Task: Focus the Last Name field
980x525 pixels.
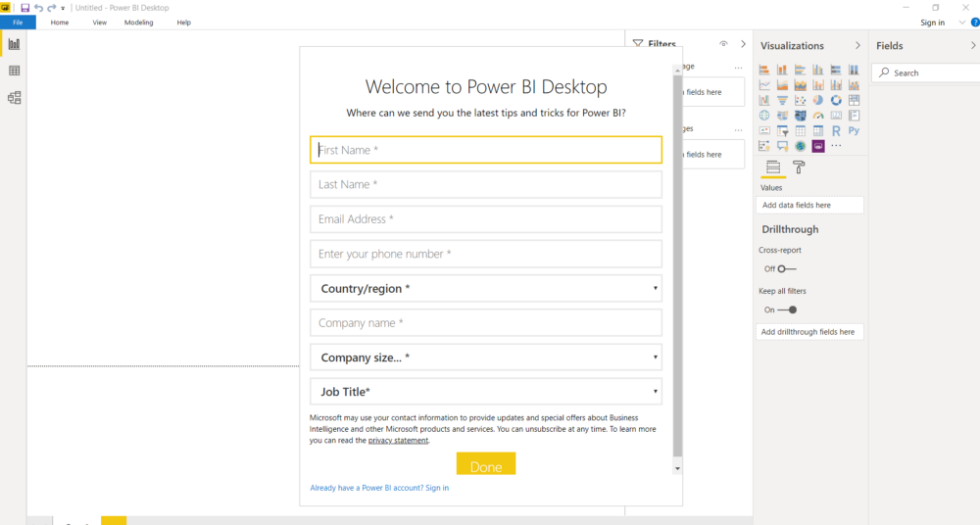Action: tap(486, 184)
